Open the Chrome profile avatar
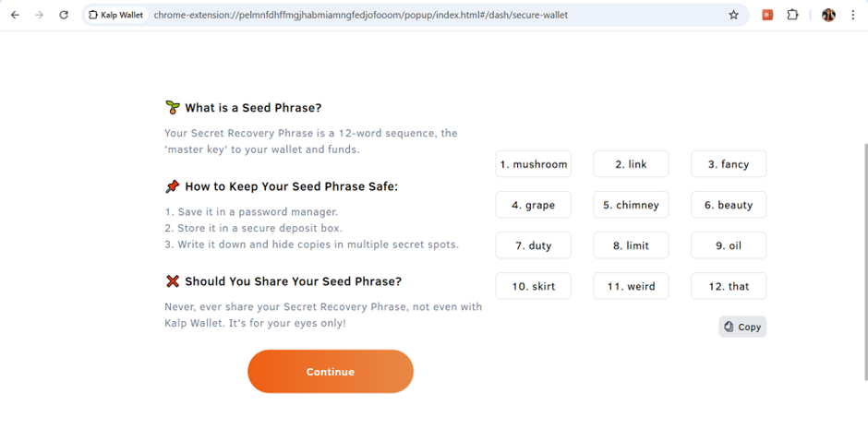This screenshot has height=429, width=868. point(828,15)
